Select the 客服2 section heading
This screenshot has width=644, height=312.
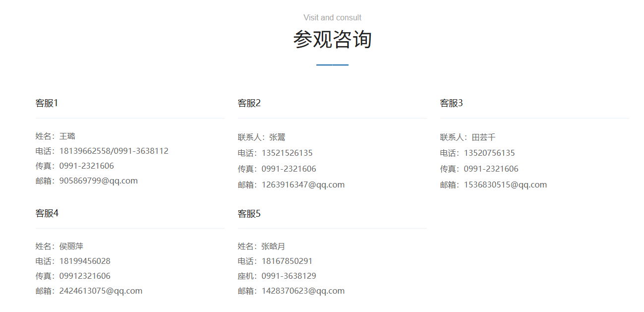(249, 103)
